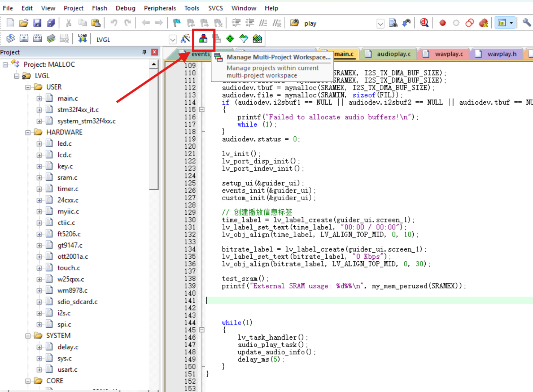Open Options for Target (magic wand icon)
This screenshot has height=392, width=533.
click(x=185, y=38)
